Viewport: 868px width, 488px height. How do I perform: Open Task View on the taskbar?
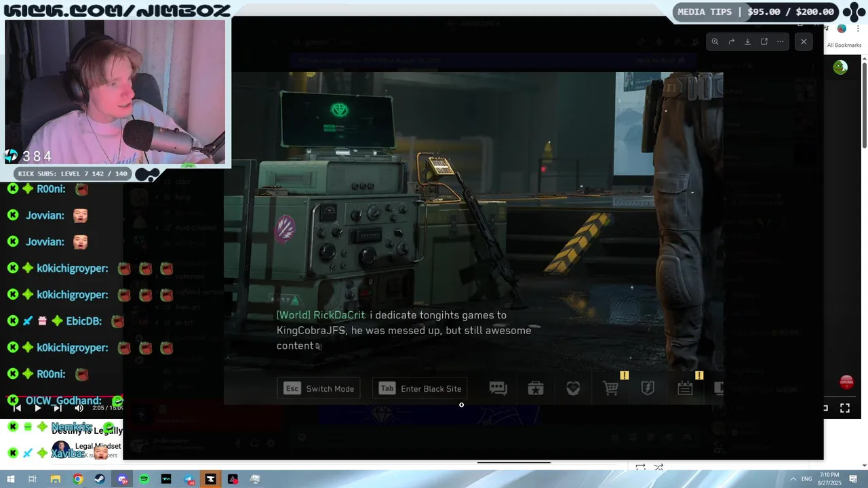[32, 479]
